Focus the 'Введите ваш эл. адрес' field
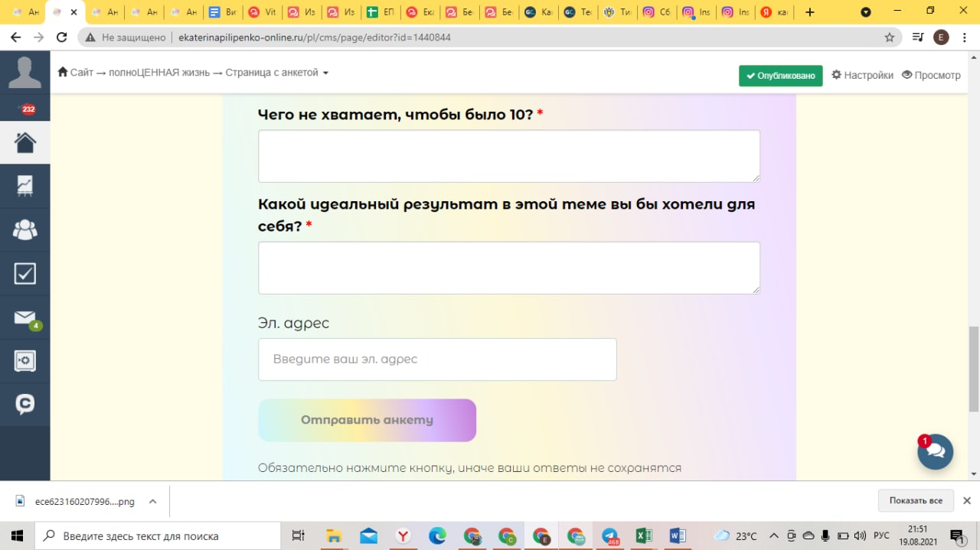Image resolution: width=980 pixels, height=550 pixels. click(437, 359)
